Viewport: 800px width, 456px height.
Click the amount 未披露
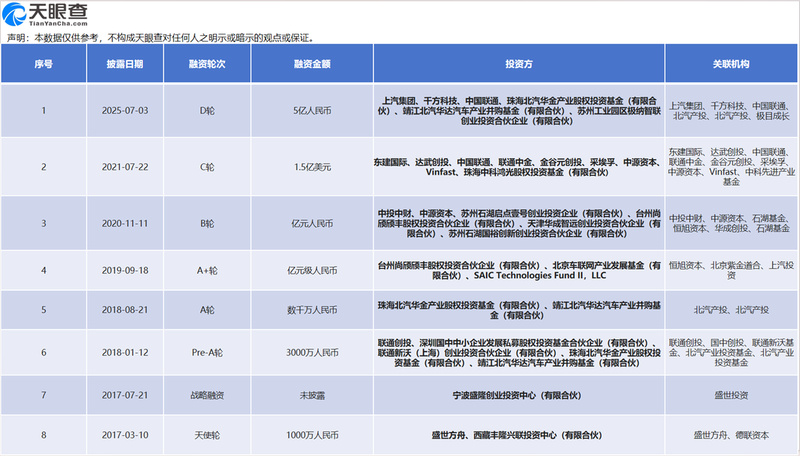312,395
